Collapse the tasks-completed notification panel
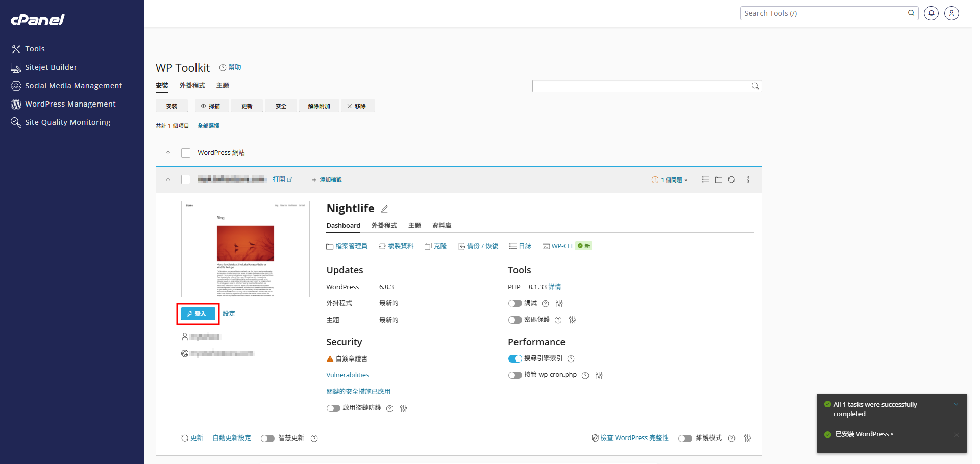 click(957, 404)
